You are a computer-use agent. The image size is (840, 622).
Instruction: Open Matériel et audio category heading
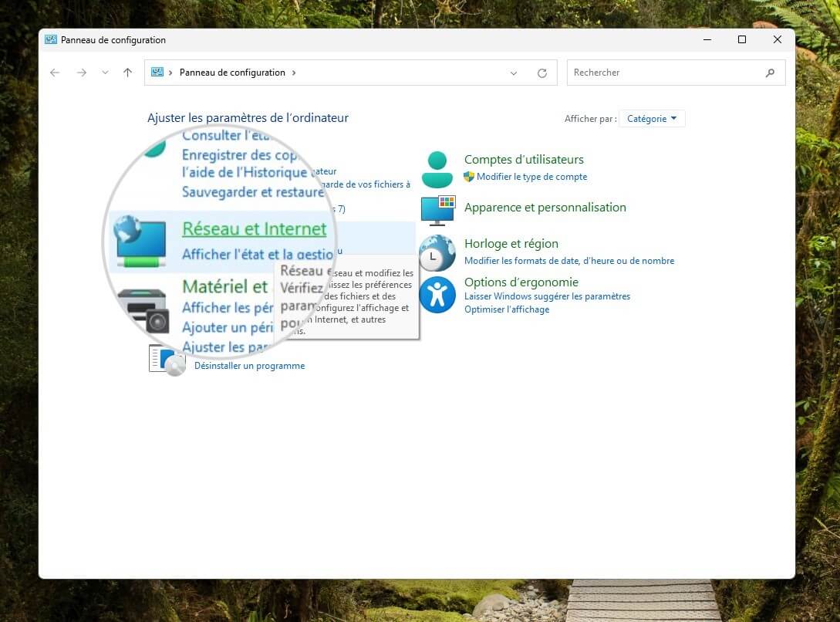coord(225,286)
